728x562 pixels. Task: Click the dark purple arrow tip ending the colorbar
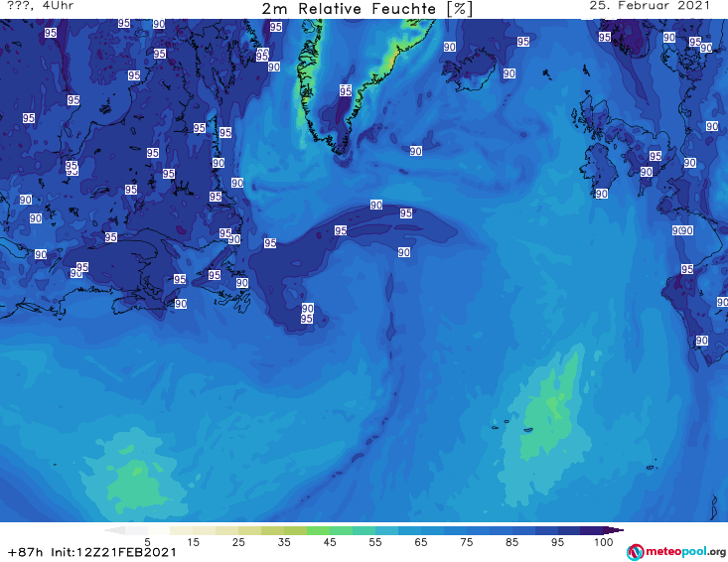pos(614,530)
